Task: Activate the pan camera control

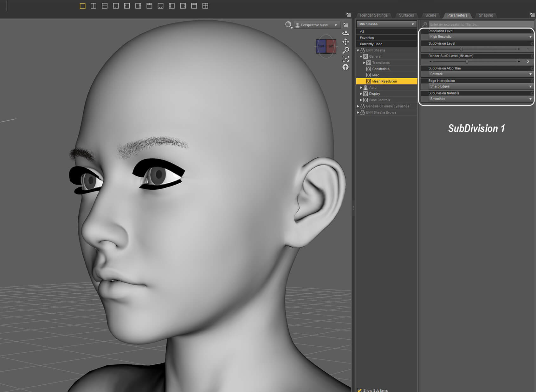Action: 346,42
